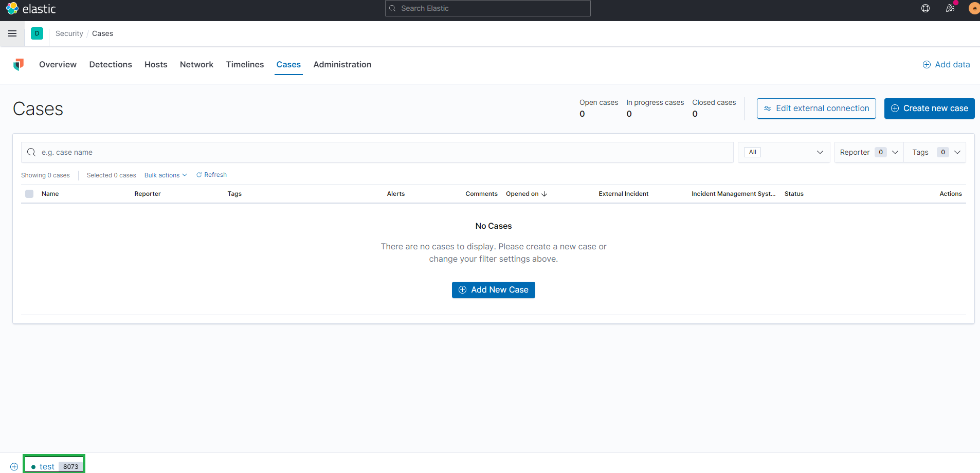The height and width of the screenshot is (473, 980).
Task: Refresh the cases list
Action: tap(211, 175)
